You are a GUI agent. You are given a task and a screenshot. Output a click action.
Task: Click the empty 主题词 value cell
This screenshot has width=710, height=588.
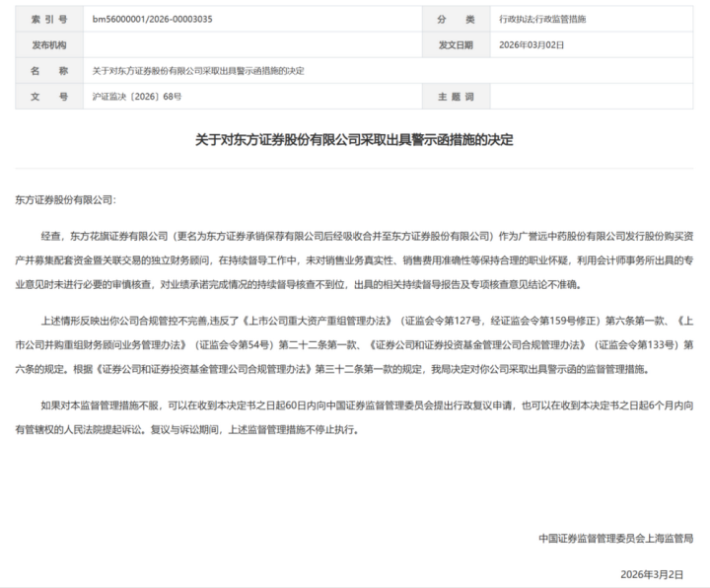(x=592, y=97)
